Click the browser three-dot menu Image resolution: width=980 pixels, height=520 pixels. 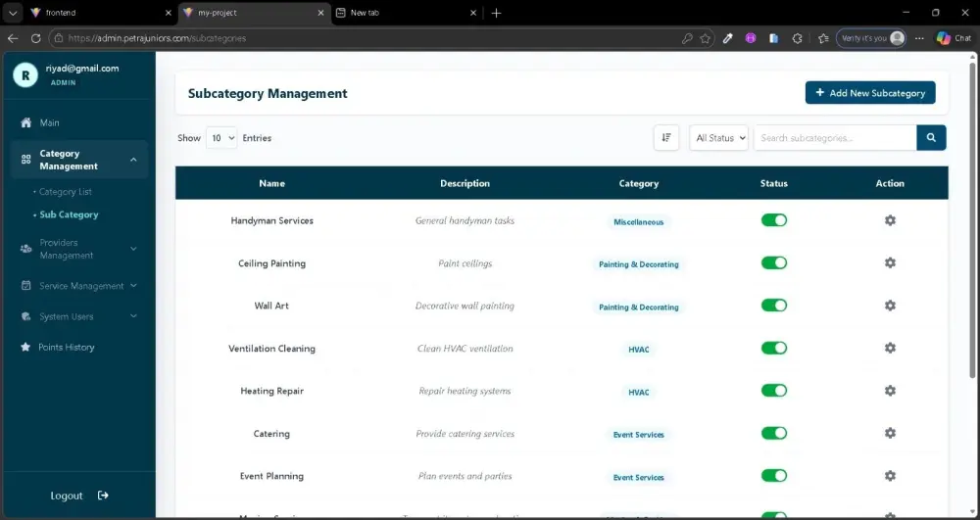tap(919, 38)
